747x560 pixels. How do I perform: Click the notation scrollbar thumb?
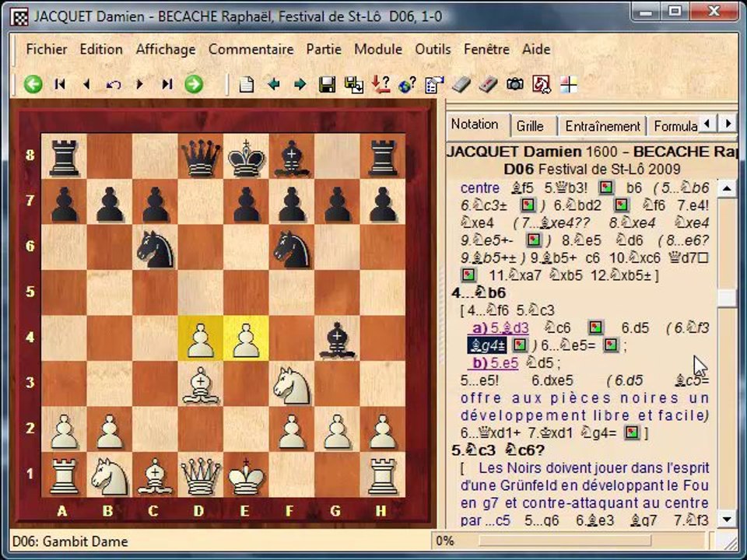click(x=727, y=299)
